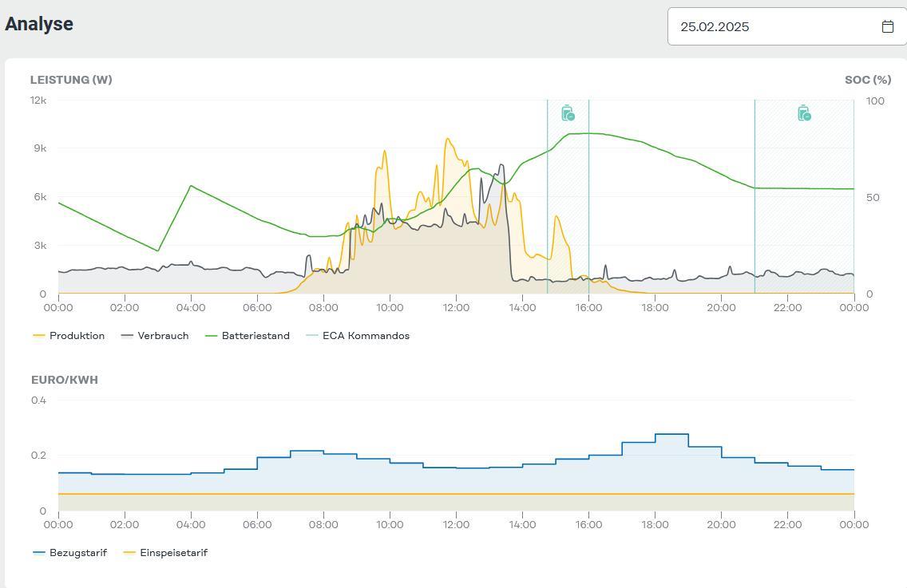
Task: Click the LEISTUNG (W) axis title
Action: click(x=71, y=80)
